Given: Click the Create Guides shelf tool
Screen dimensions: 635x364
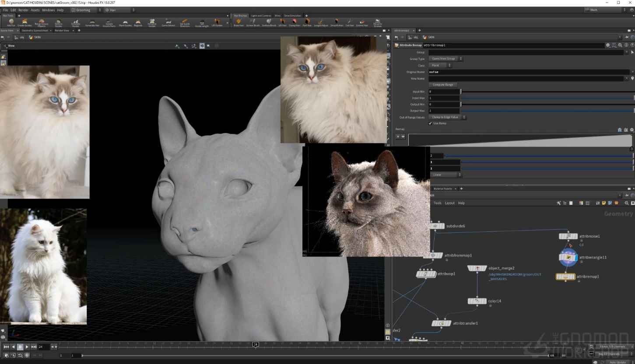Looking at the screenshot, I should [x=25, y=22].
